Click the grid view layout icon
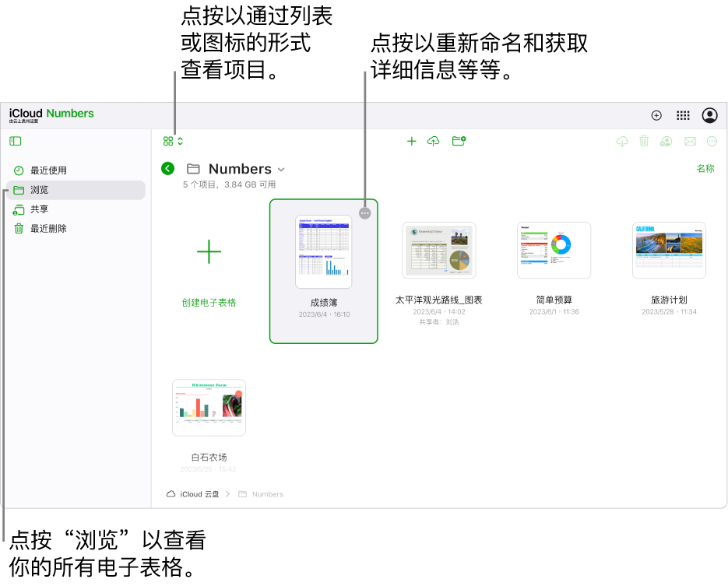This screenshot has height=586, width=728. pyautogui.click(x=169, y=141)
